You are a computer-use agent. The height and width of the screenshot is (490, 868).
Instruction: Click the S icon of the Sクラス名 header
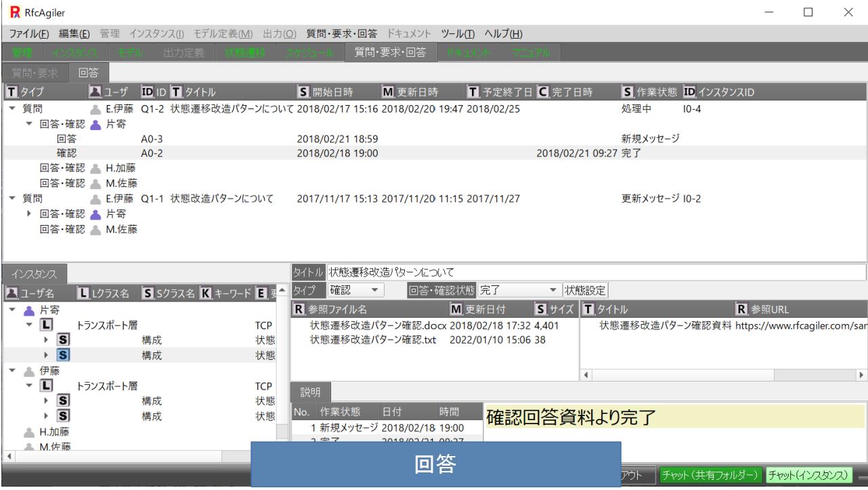148,292
